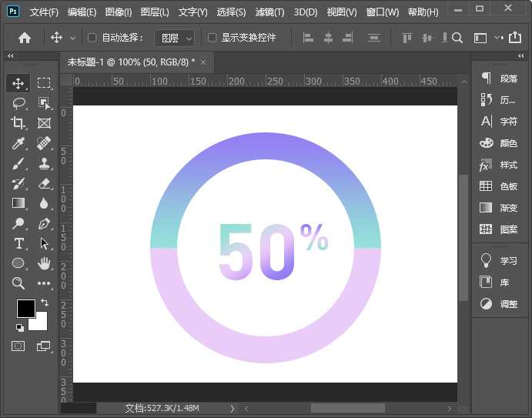
Task: Toggle Quick Mask mode icon
Action: coord(18,346)
